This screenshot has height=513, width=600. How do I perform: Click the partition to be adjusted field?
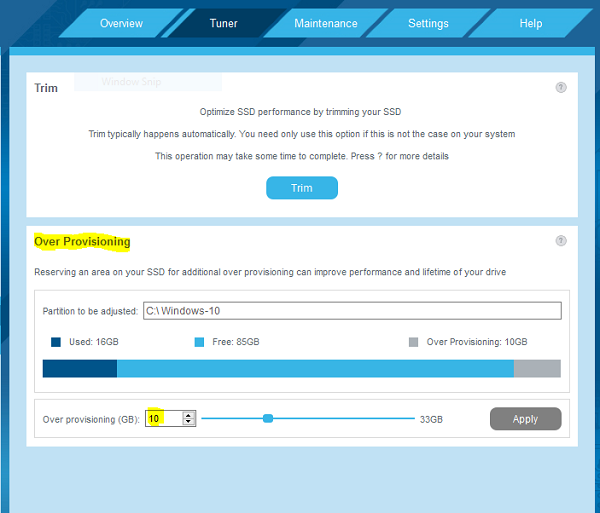click(x=352, y=311)
